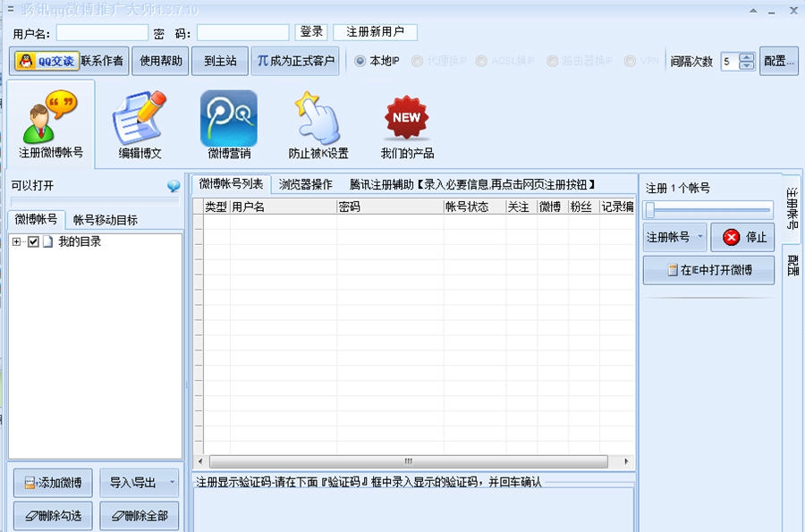Click the red stop icon on 停止
805x532 pixels.
click(731, 237)
